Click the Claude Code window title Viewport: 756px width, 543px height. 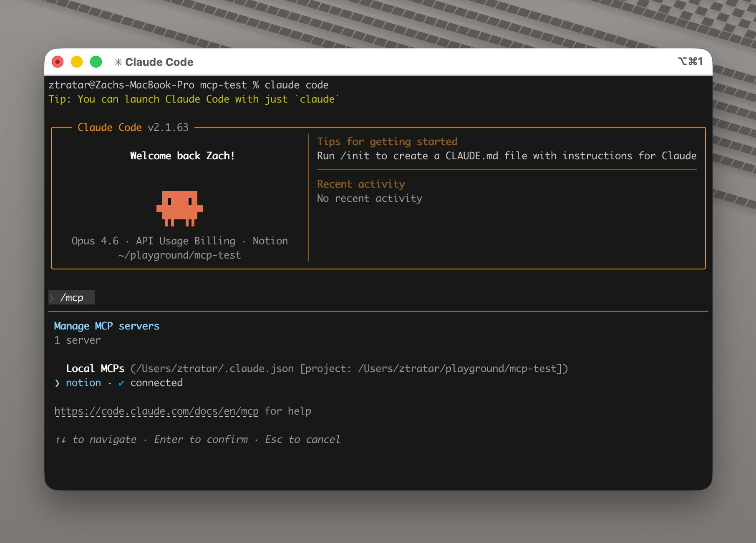tap(159, 62)
